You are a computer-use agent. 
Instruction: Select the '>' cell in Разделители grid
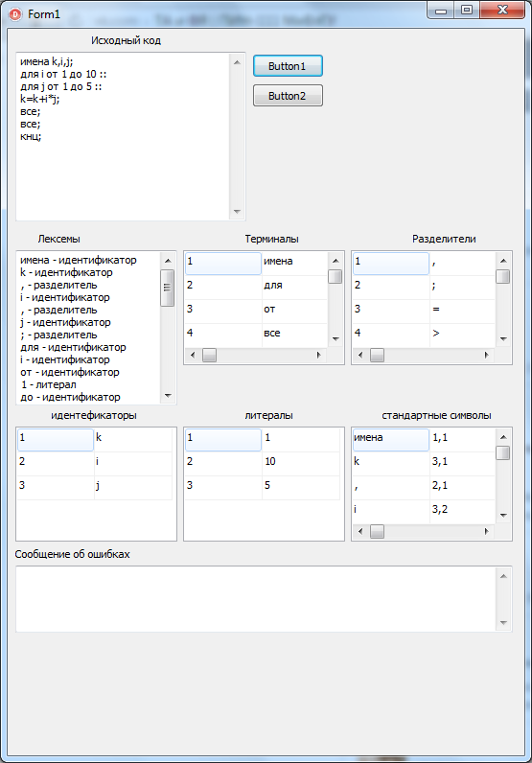click(x=462, y=334)
